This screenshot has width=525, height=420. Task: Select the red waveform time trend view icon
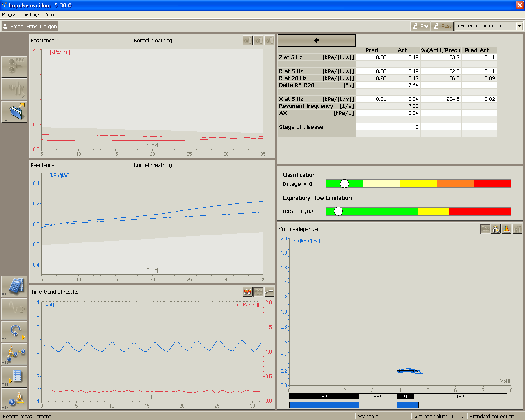pos(248,292)
